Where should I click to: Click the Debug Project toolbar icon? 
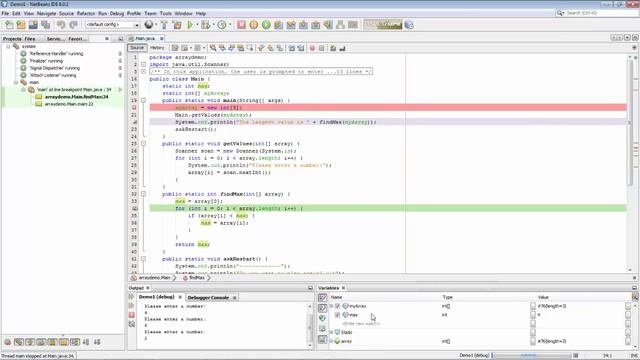coord(205,25)
